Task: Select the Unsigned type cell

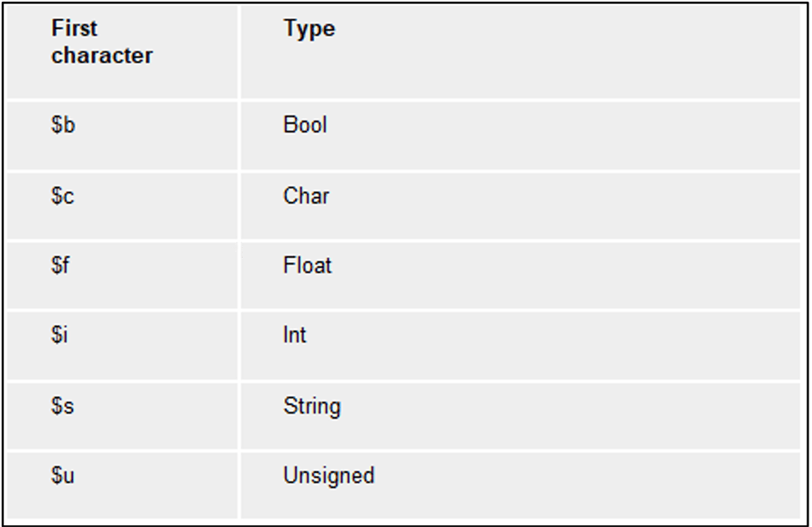Action: coord(521,485)
